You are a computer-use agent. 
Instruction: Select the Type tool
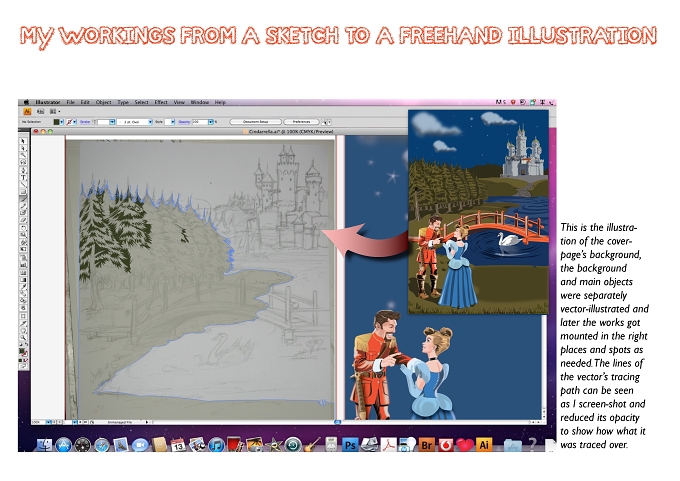coord(23,177)
